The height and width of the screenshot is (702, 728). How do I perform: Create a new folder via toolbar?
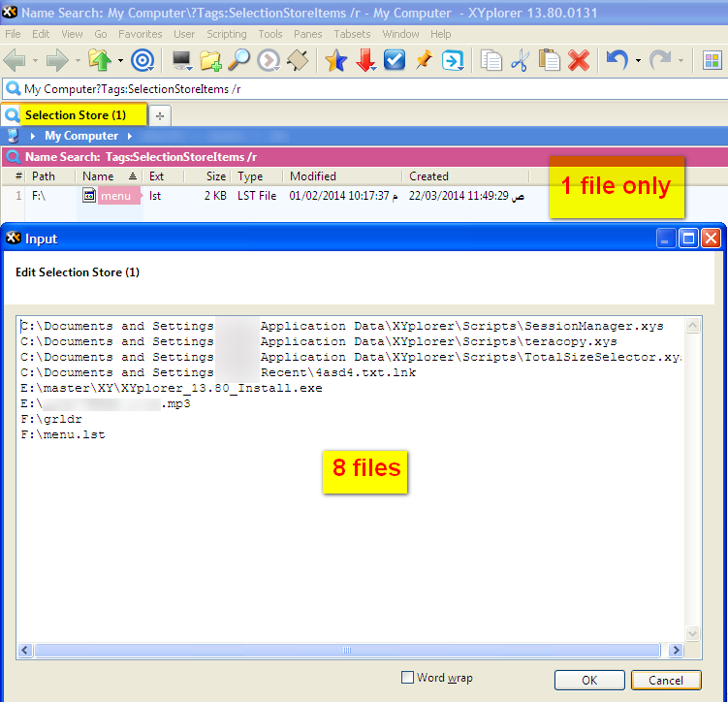click(210, 61)
